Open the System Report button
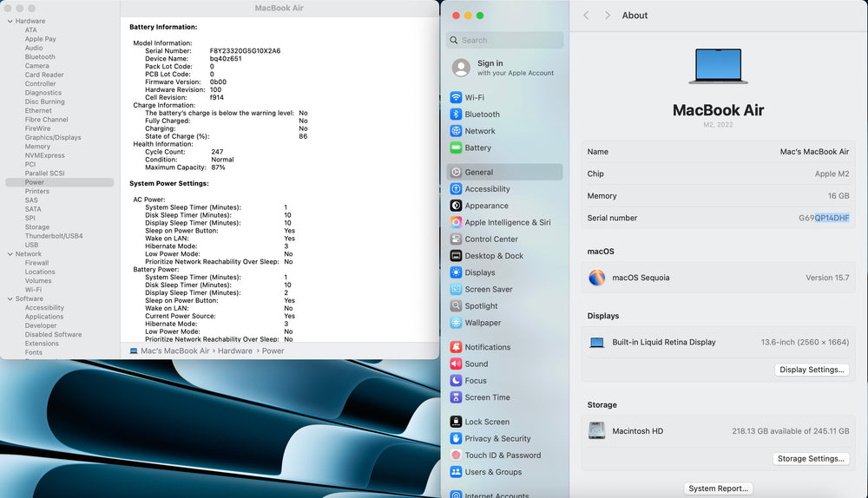Viewport: 868px width, 498px height. [x=718, y=488]
